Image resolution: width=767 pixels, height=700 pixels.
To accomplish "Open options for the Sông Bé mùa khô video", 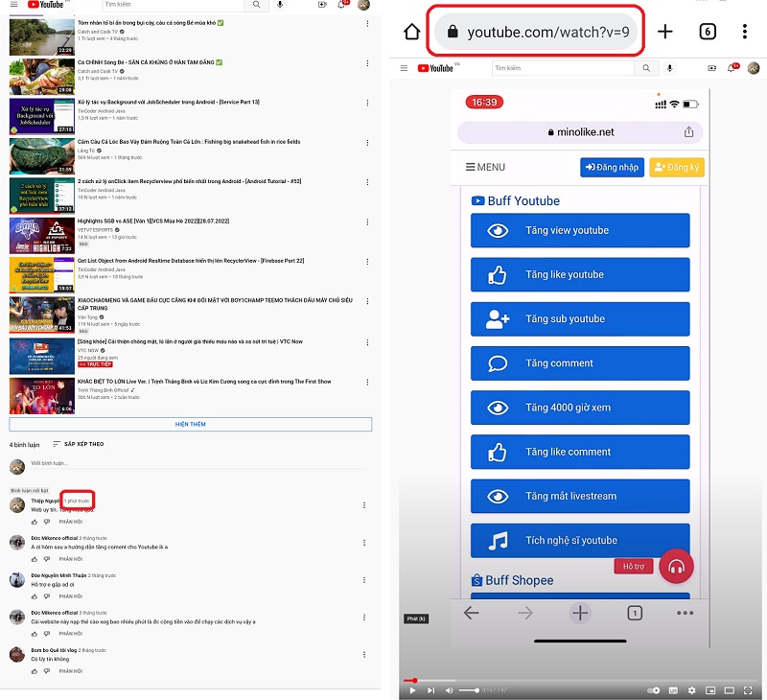I will 367,23.
